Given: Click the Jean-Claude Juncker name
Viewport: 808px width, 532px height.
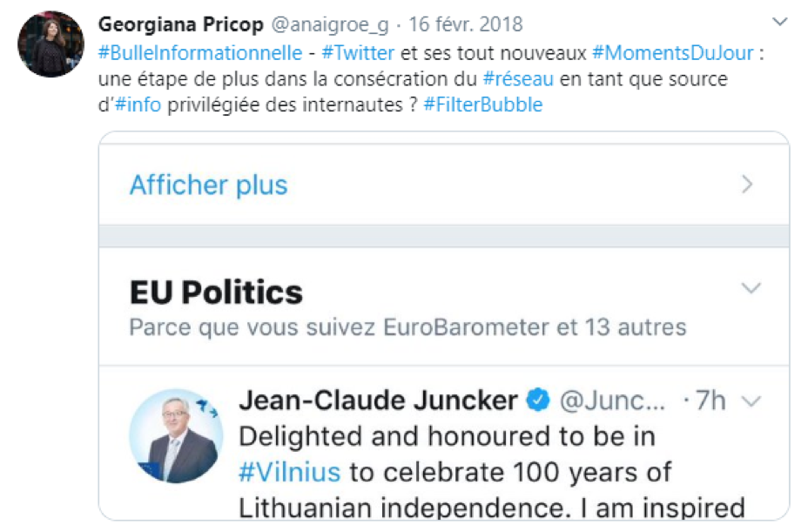Looking at the screenshot, I should 378,400.
